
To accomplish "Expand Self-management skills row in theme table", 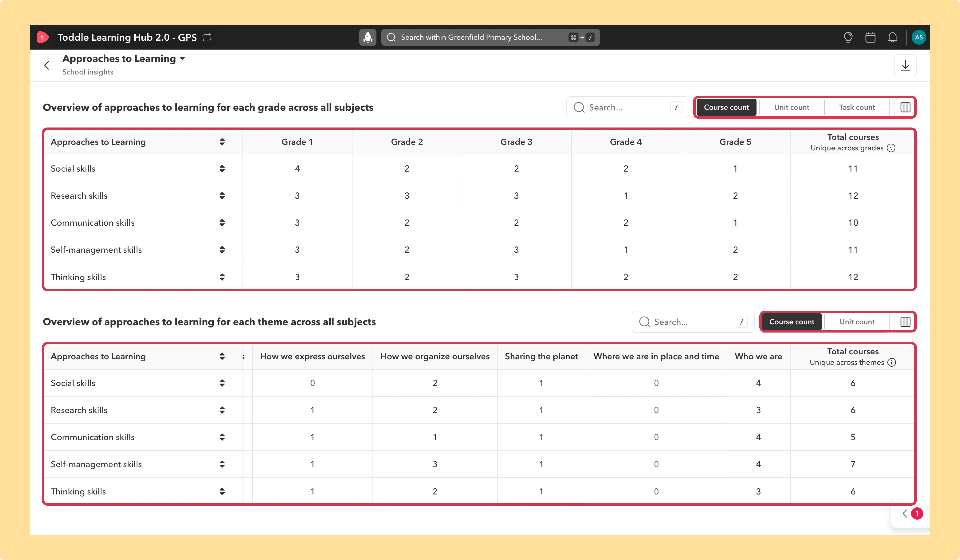I will click(x=222, y=464).
